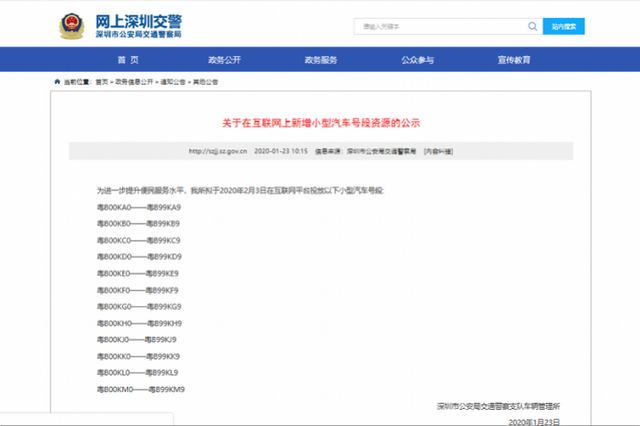Click the 内容纠错 correction button
640x426 pixels.
tap(436, 151)
